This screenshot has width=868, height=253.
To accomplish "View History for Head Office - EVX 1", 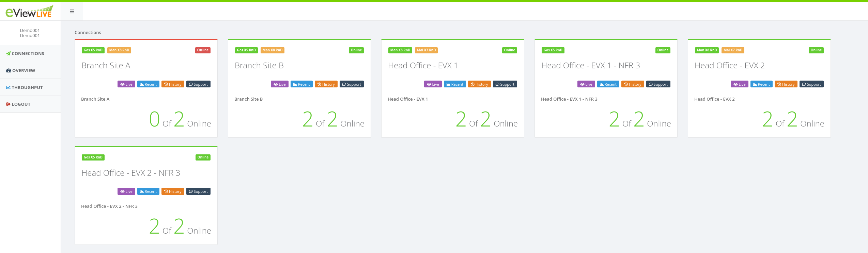I will pyautogui.click(x=479, y=84).
